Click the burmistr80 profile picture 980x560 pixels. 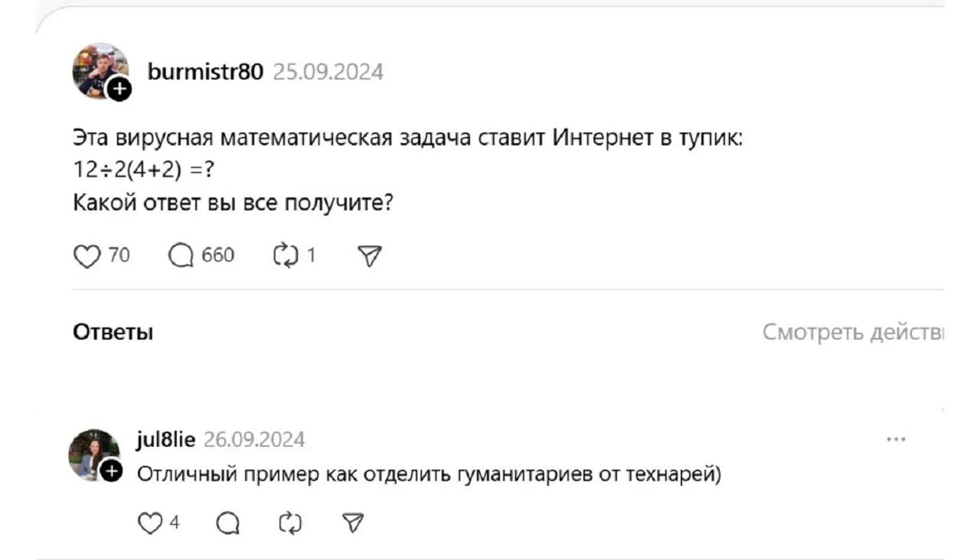(98, 69)
